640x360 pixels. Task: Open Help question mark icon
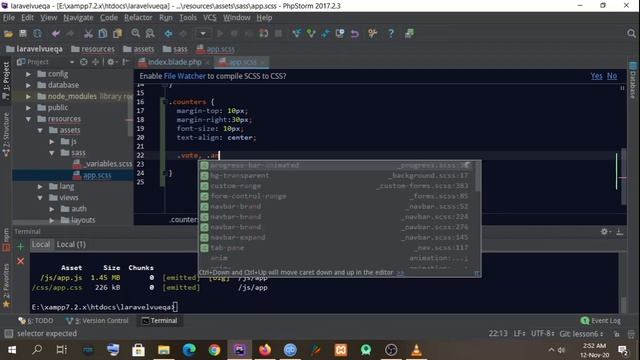click(391, 33)
